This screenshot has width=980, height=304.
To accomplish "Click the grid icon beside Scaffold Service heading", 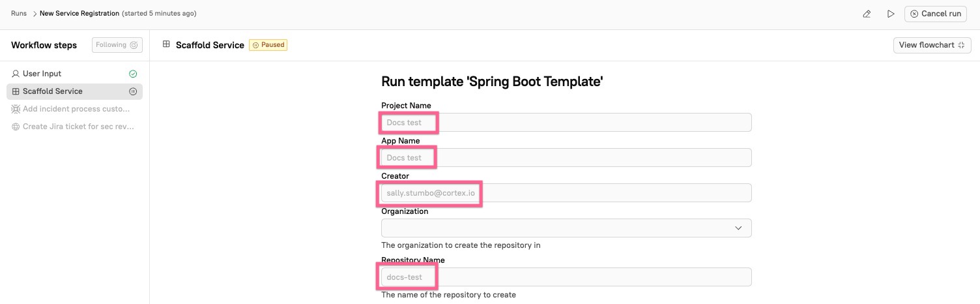I will [166, 44].
